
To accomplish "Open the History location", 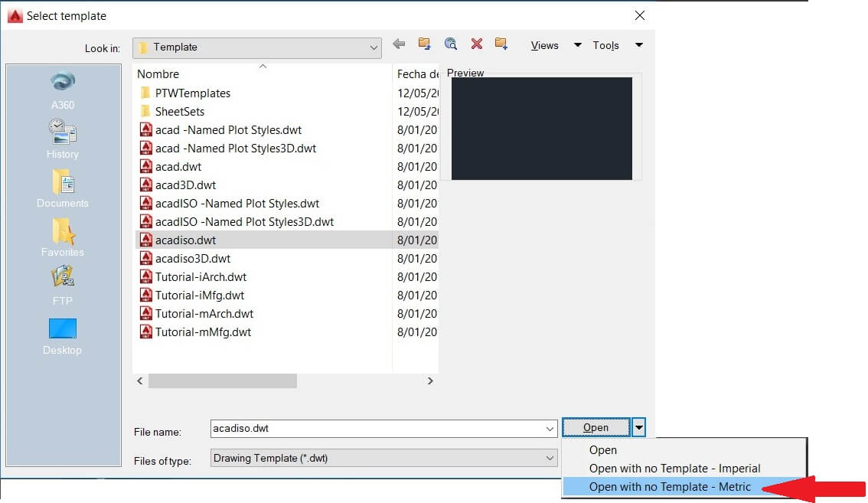I will click(63, 139).
